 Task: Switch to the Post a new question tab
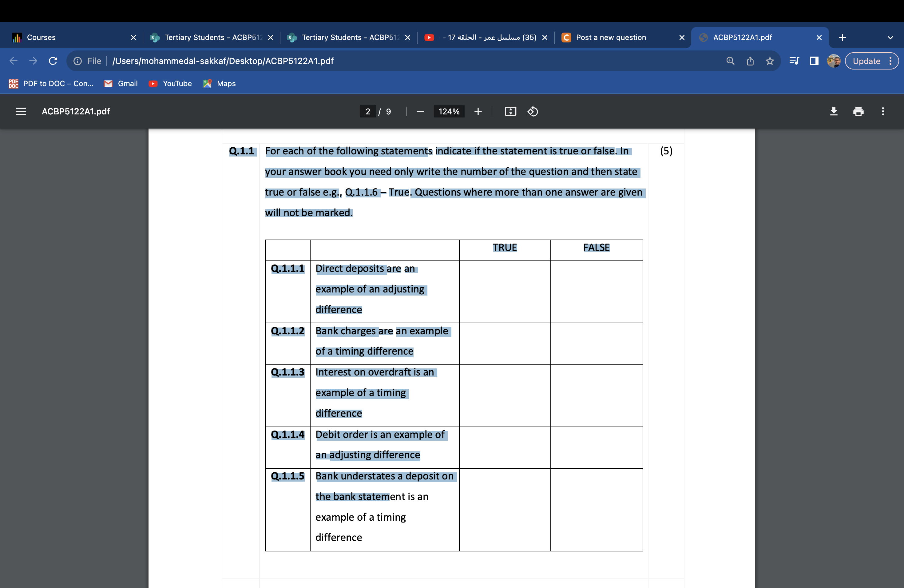pos(611,37)
